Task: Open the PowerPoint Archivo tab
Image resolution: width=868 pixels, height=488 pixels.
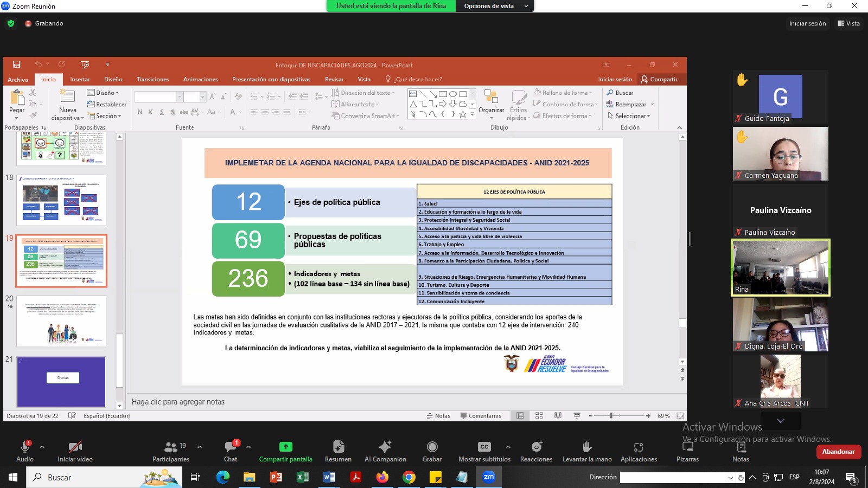Action: click(x=18, y=79)
